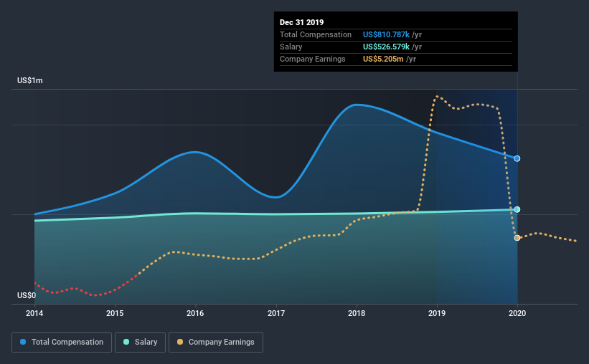Click the Total Compensation label in the tooltip
The height and width of the screenshot is (364, 589).
[x=316, y=34]
